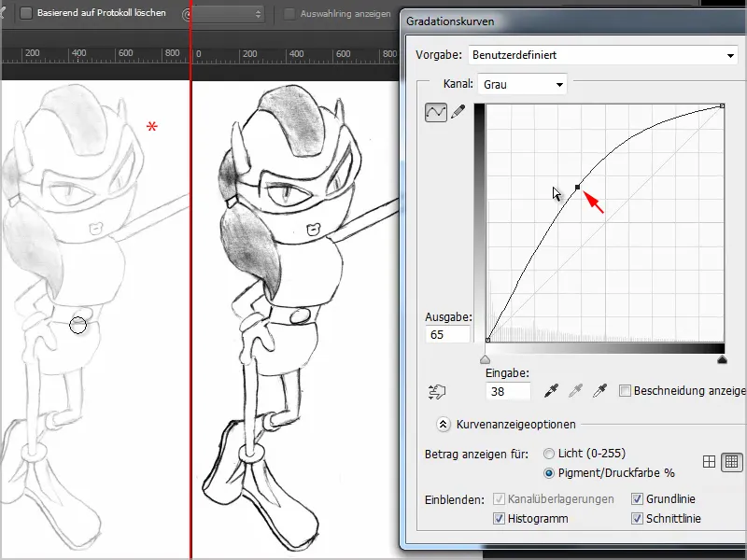Toggle Kanalüberlagerungen checkbox
Screen dimensions: 747x560
click(499, 499)
